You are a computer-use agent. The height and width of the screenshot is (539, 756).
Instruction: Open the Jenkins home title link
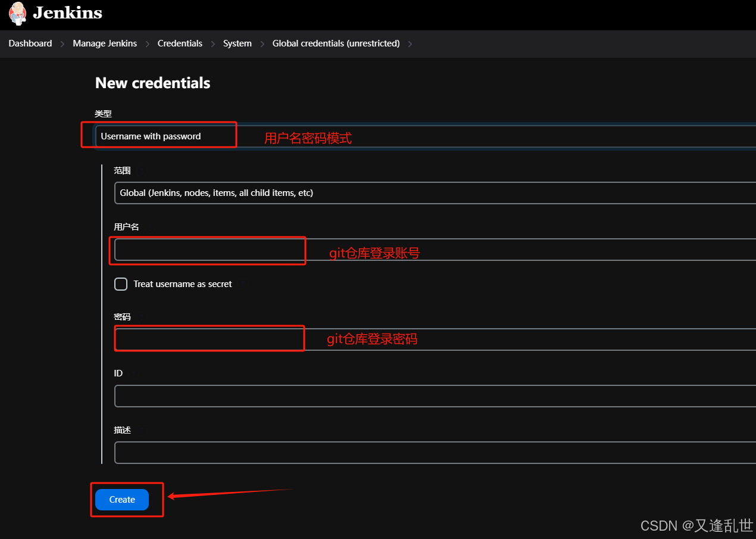[x=67, y=13]
